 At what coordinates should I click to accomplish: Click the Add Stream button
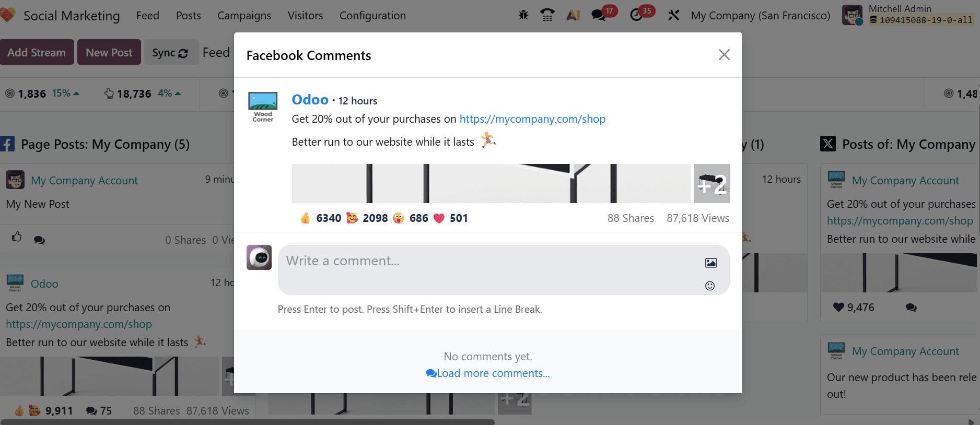pyautogui.click(x=37, y=52)
